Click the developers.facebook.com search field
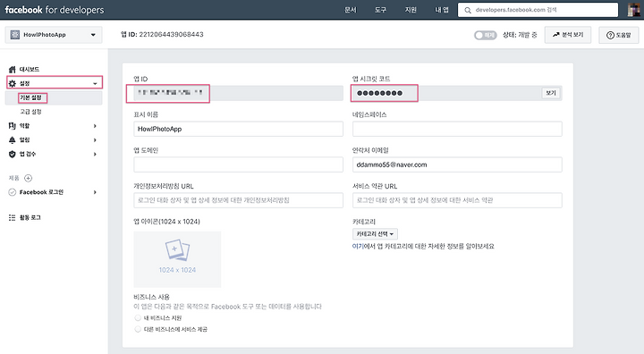 [x=538, y=10]
